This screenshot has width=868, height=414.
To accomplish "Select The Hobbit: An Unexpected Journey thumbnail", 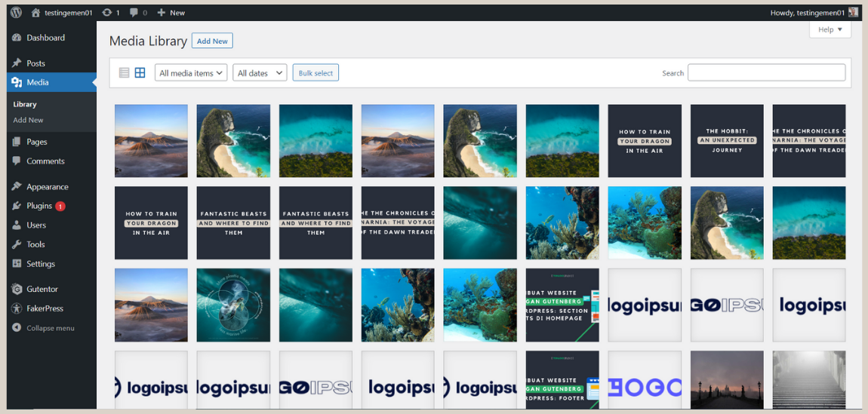I will (x=727, y=141).
